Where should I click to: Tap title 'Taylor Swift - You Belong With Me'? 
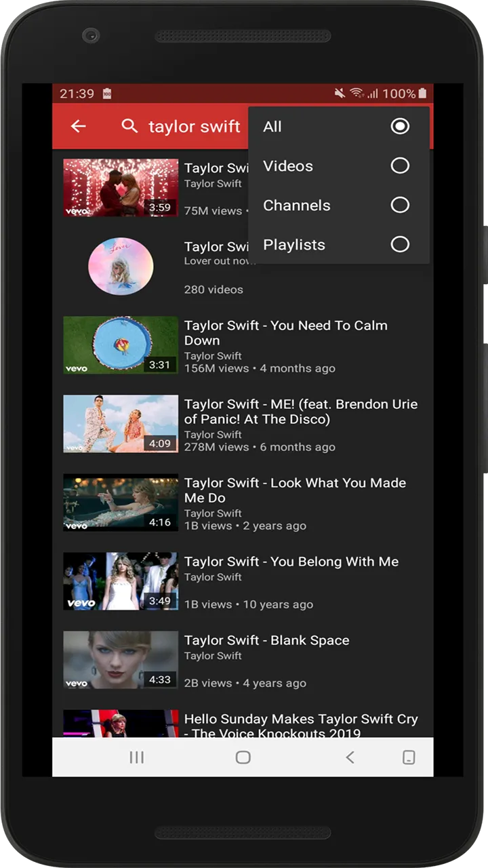pos(291,561)
